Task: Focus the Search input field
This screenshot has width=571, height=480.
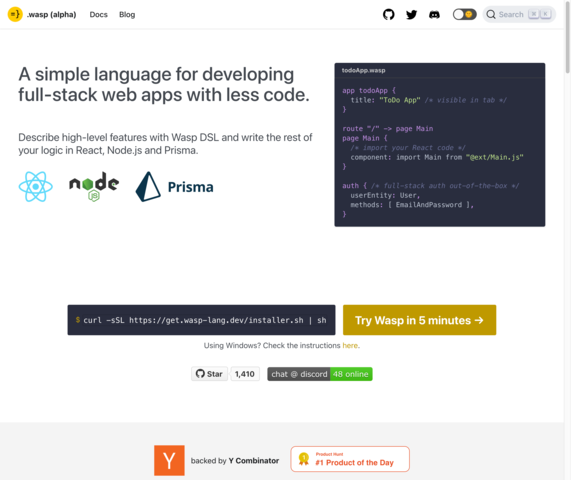Action: point(519,15)
